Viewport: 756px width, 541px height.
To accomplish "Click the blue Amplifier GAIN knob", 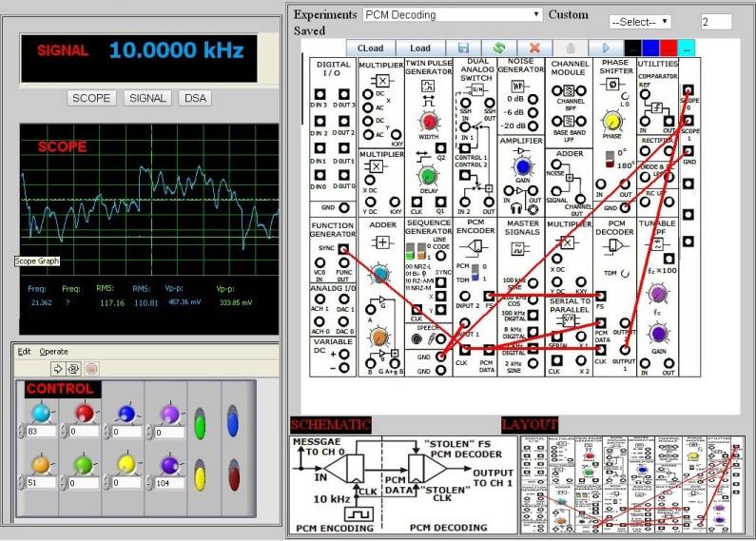I will pyautogui.click(x=522, y=166).
